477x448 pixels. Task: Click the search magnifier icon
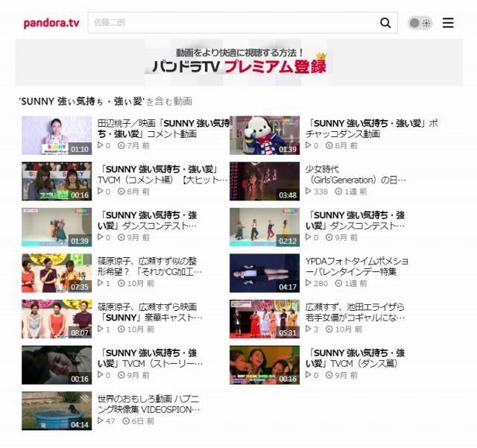(385, 23)
